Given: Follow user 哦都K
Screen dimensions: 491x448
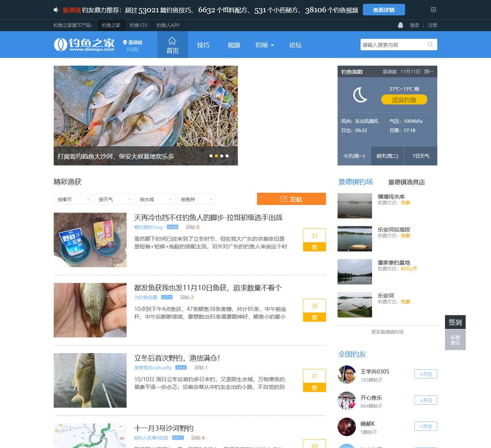Looking at the screenshot, I should click(x=426, y=427).
